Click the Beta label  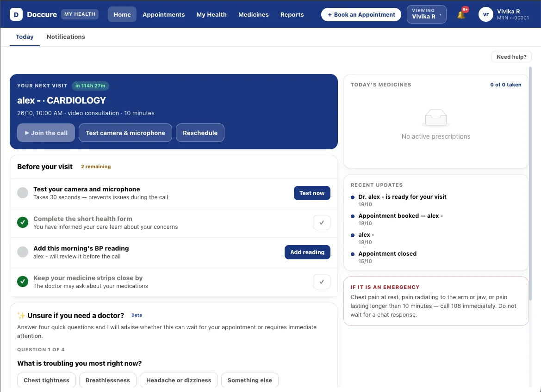click(137, 315)
